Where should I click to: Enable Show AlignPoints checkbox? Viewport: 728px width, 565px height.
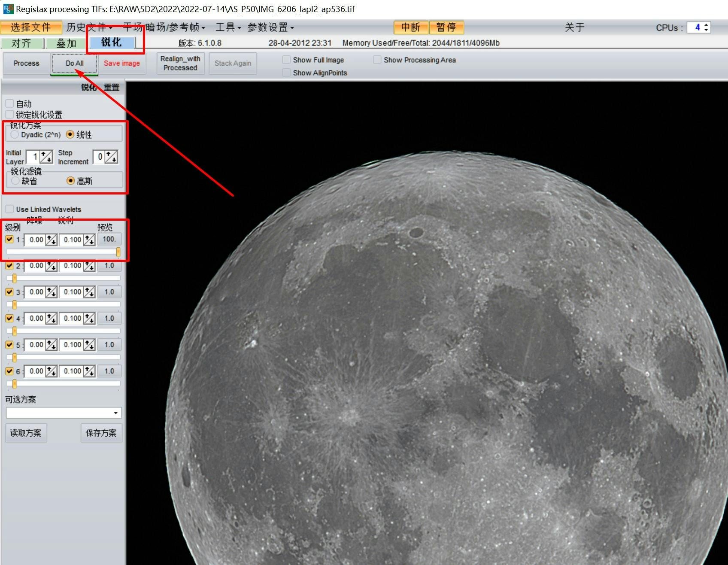pos(286,73)
